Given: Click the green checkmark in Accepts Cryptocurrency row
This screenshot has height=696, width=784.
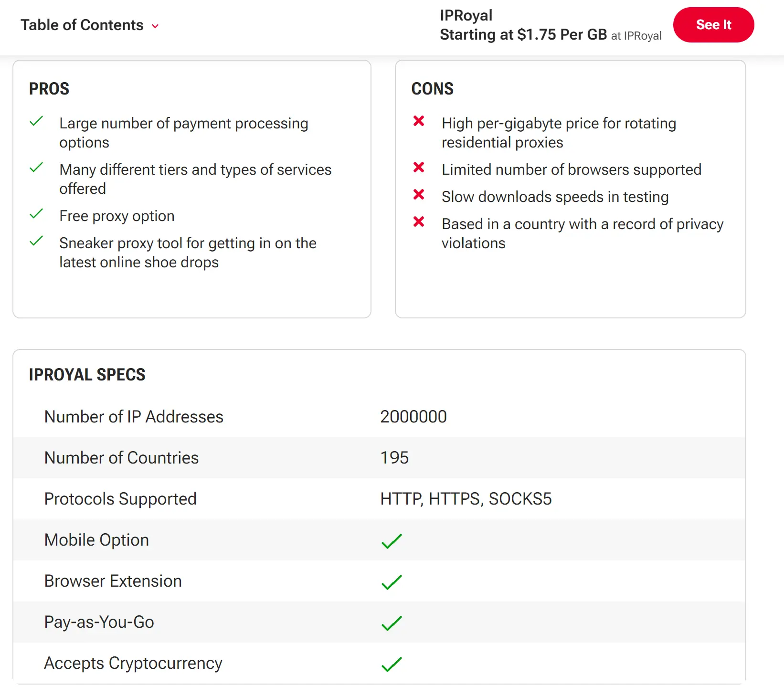Looking at the screenshot, I should [392, 664].
